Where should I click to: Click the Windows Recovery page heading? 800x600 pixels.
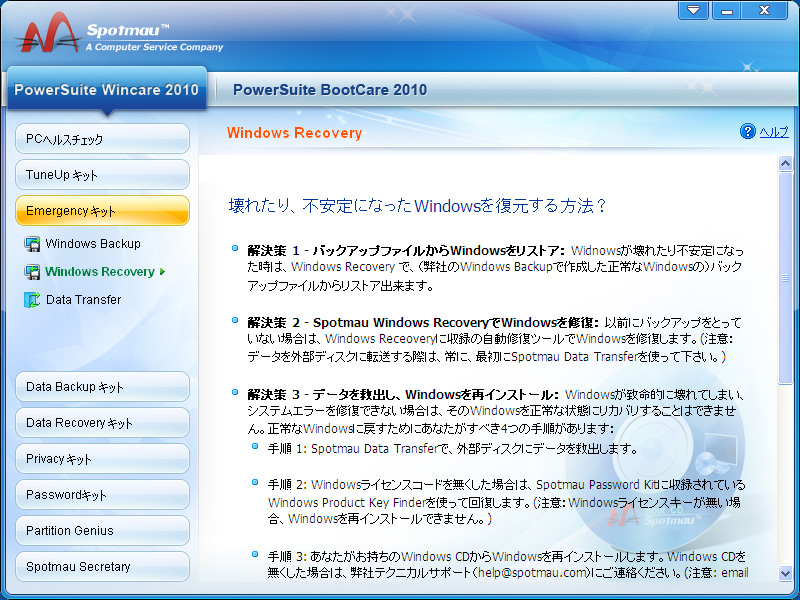294,133
